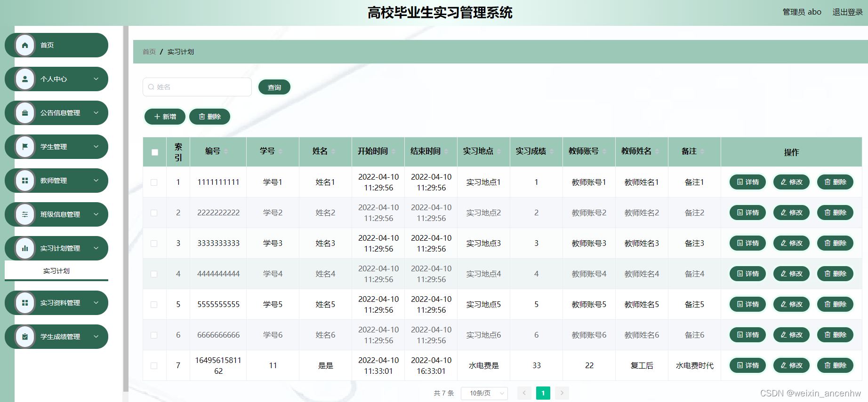Screen dimensions: 868x402
Task: Expand the 班级信息管理 chevron
Action: [96, 214]
